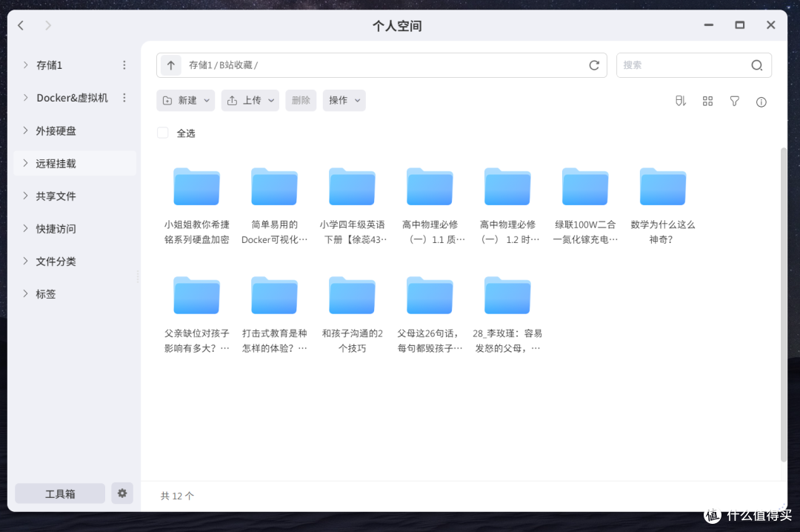The height and width of the screenshot is (532, 800).
Task: Expand the 存储1 tree node
Action: [x=25, y=65]
